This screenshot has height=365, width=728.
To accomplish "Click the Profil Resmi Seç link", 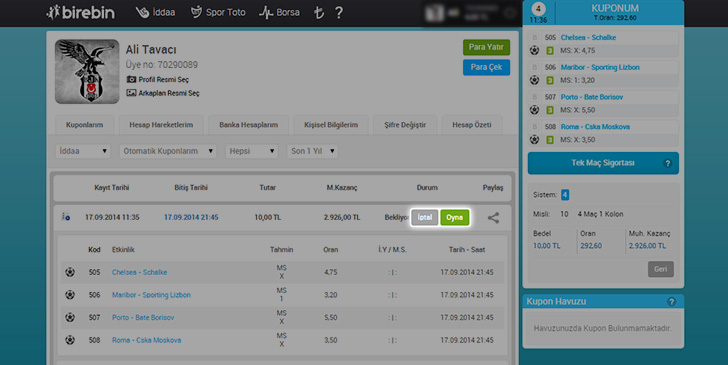I will pos(163,79).
